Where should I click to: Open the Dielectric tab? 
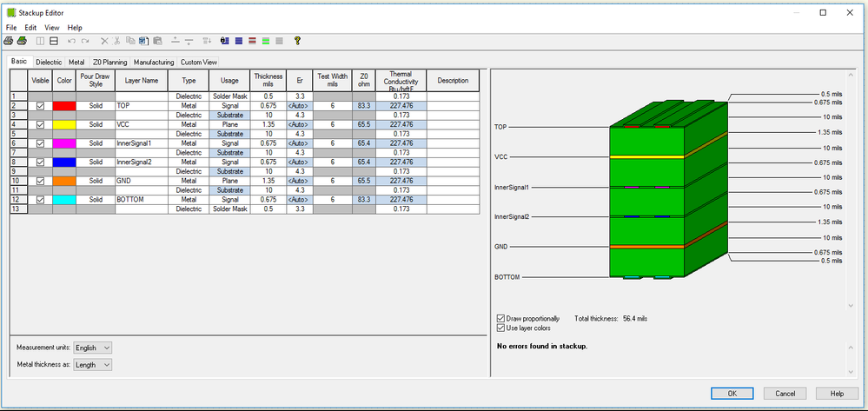[x=49, y=63]
